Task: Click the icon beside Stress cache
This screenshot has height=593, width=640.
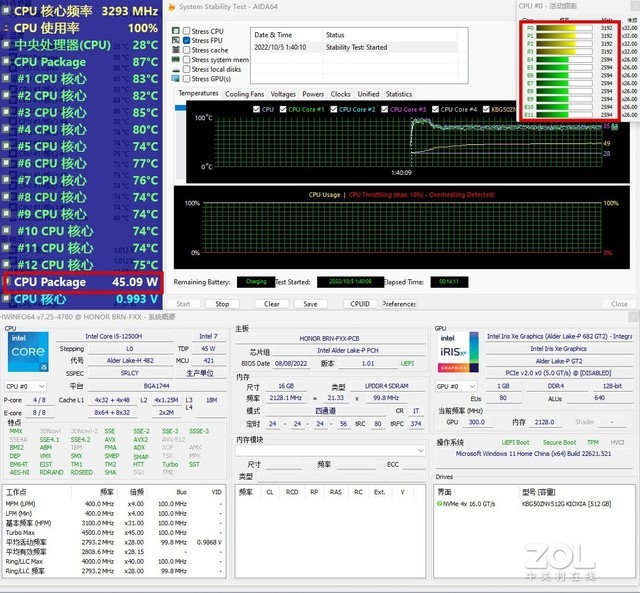Action: coord(176,50)
